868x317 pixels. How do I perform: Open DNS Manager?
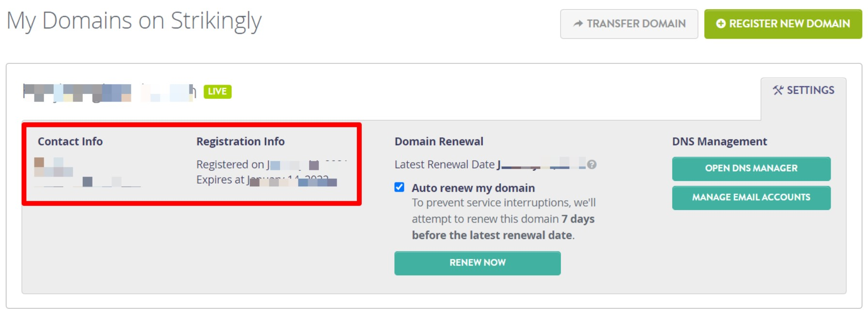(751, 168)
